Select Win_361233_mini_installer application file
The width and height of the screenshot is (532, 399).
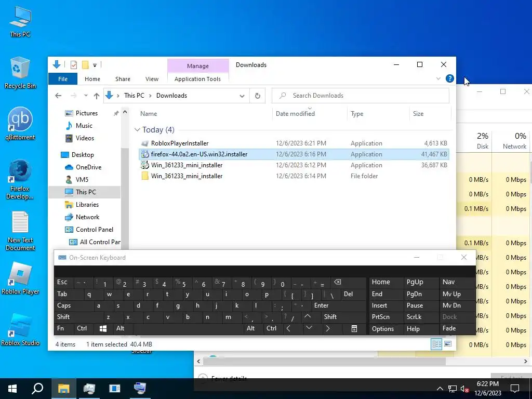[x=294, y=165]
